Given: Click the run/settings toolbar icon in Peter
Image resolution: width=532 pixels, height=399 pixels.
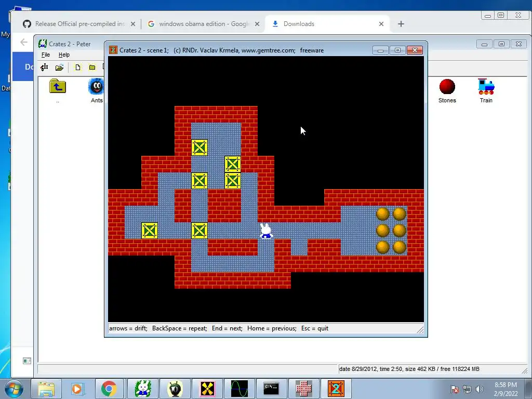Looking at the screenshot, I should [45, 67].
